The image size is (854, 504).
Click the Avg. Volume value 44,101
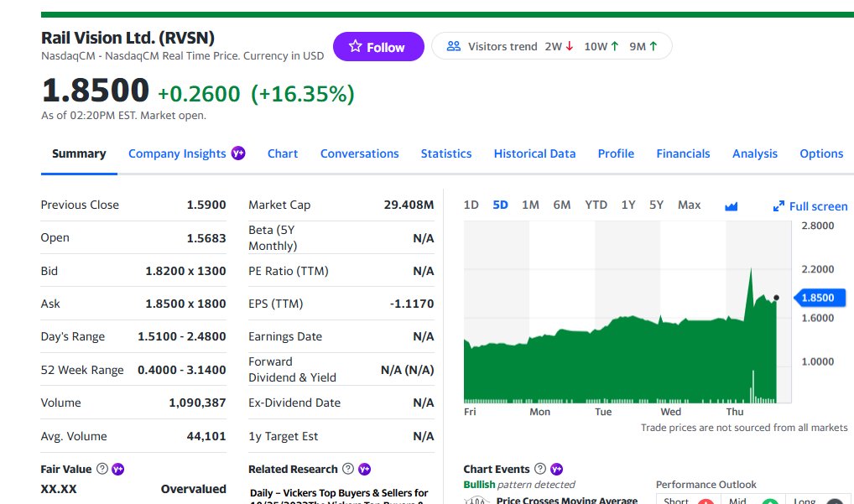point(206,436)
